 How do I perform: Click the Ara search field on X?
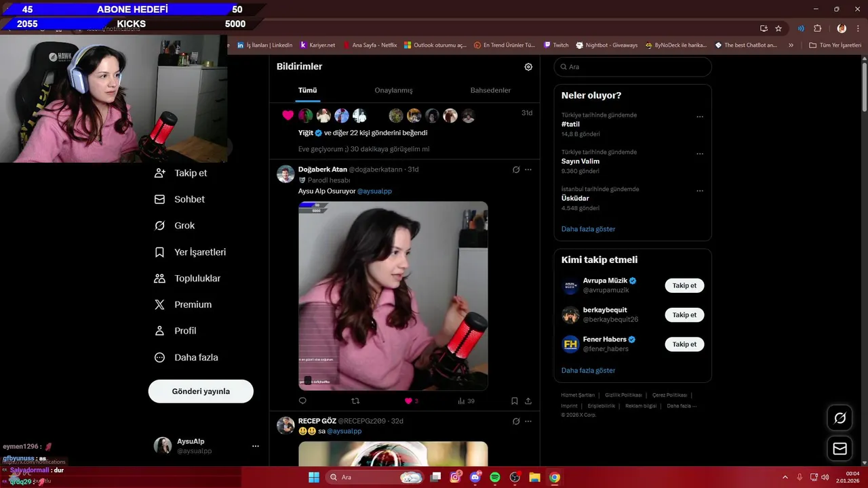point(633,67)
